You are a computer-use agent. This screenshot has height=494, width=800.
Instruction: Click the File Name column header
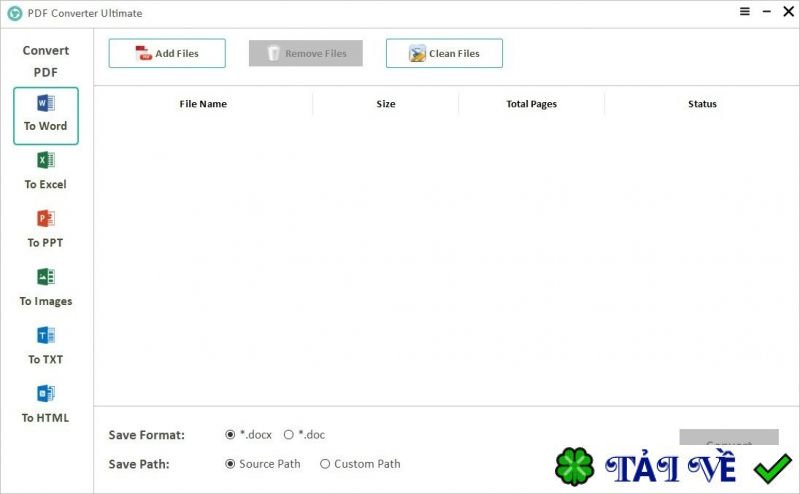click(203, 104)
